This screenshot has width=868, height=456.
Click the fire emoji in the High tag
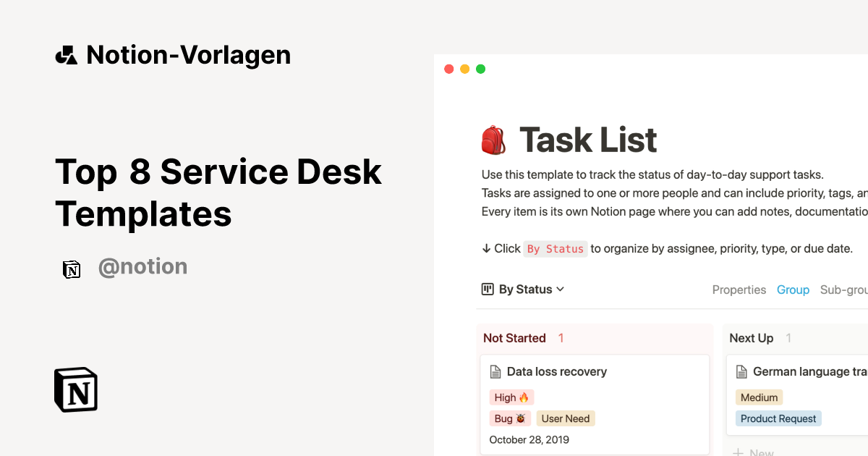(525, 397)
